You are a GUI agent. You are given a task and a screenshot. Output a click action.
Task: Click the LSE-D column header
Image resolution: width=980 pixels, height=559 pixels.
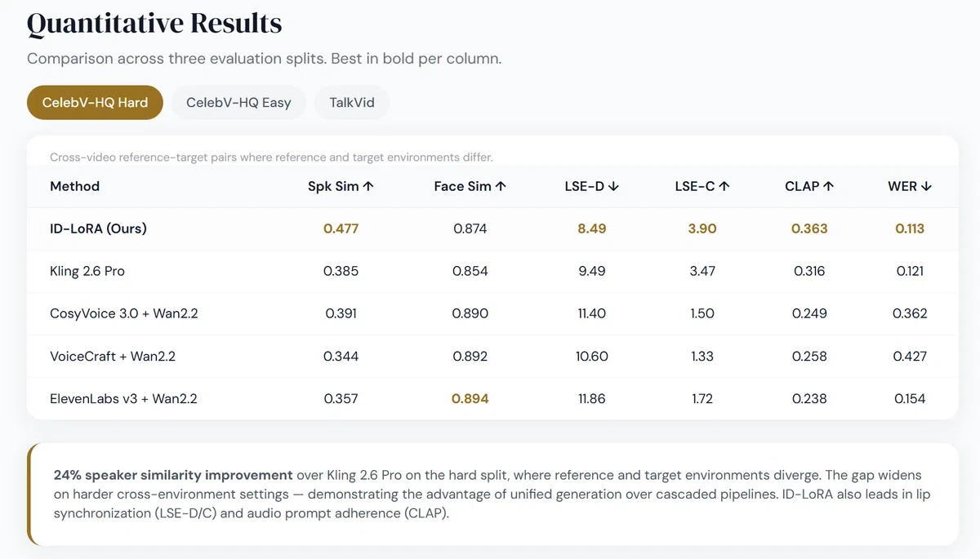pyautogui.click(x=592, y=186)
